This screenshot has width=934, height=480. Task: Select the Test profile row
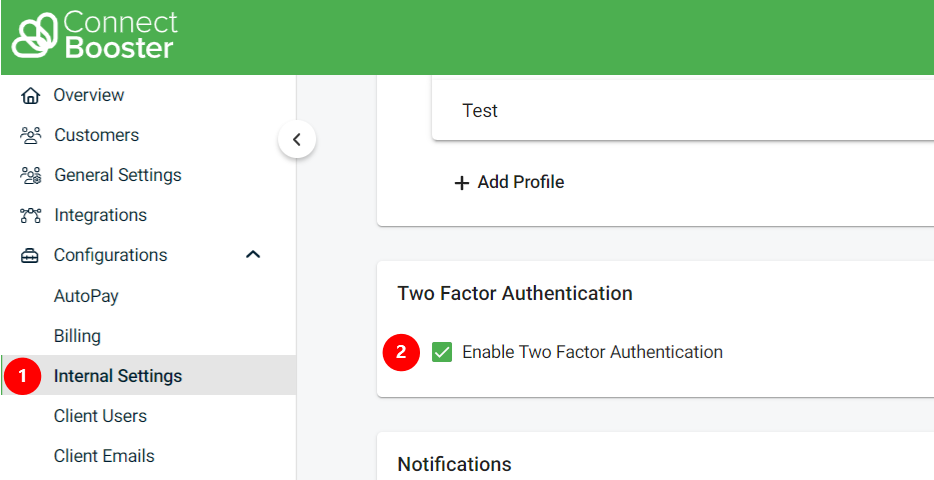tap(480, 111)
